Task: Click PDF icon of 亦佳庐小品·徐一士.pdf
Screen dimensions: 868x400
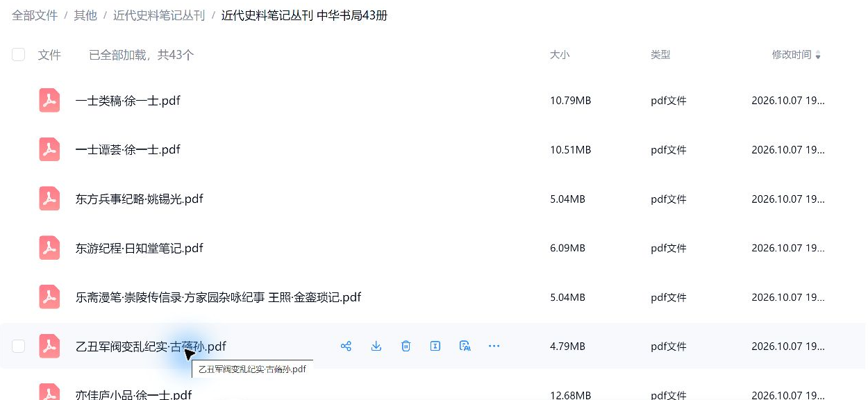Action: (49, 392)
